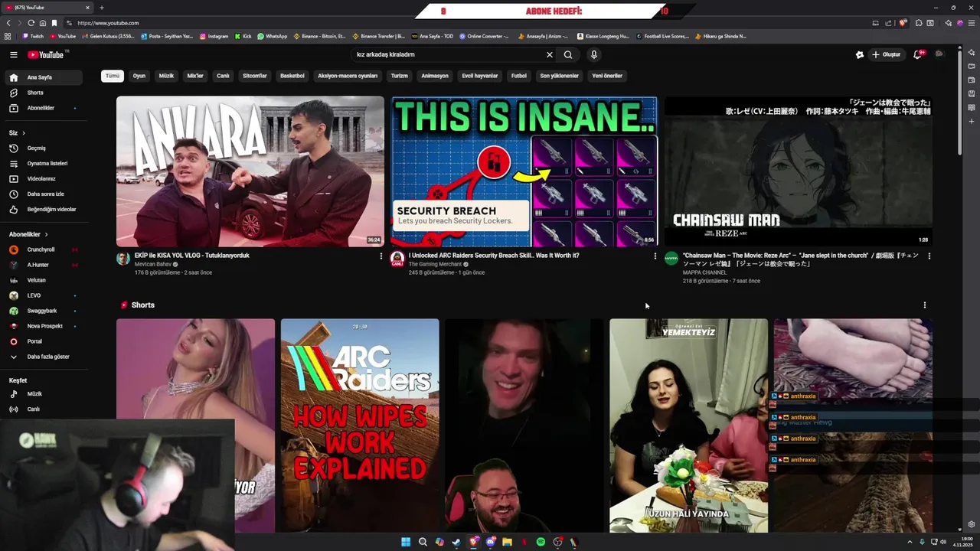Open the YEMEKTEYİZ Short
Viewport: 980px width, 551px height.
[688, 425]
